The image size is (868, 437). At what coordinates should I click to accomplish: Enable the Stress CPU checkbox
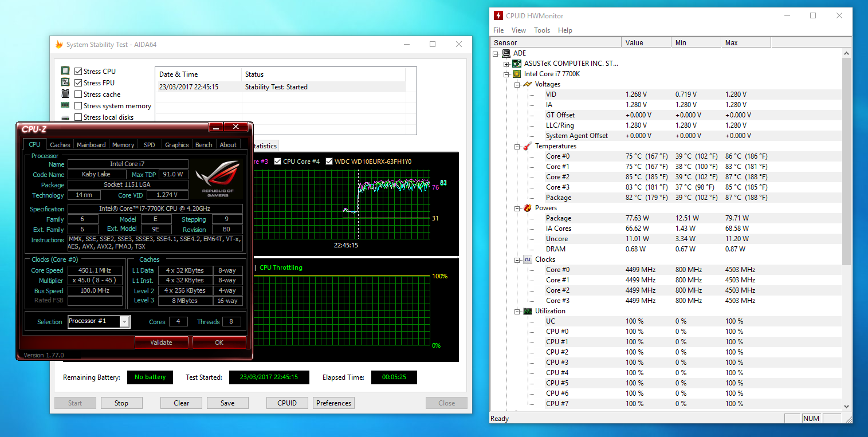point(78,72)
